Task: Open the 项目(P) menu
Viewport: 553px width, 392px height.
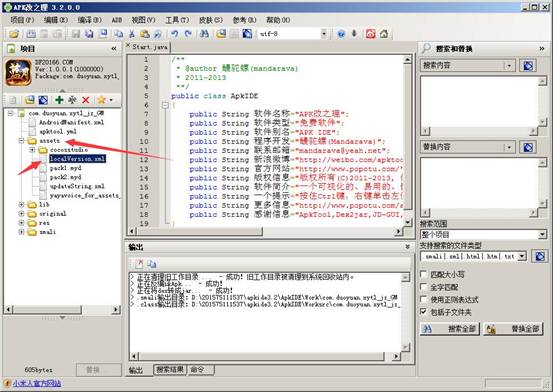Action: pyautogui.click(x=22, y=20)
